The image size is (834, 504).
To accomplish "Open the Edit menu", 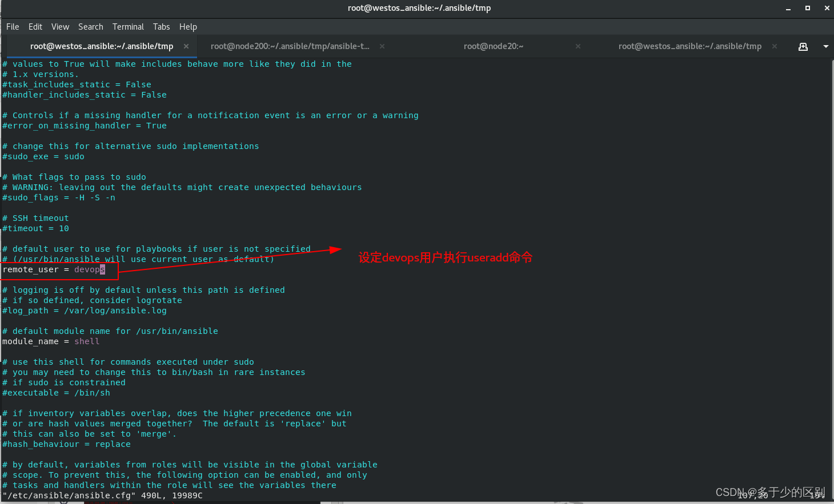I will (35, 27).
